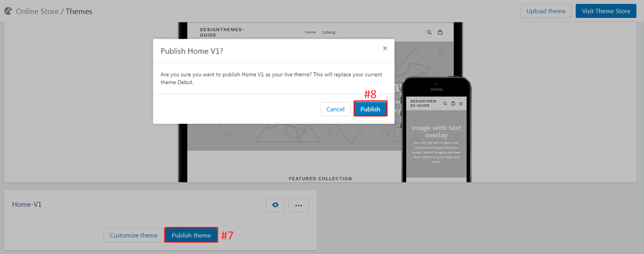Click the search icon in mobile preview
644x254 pixels.
[445, 103]
